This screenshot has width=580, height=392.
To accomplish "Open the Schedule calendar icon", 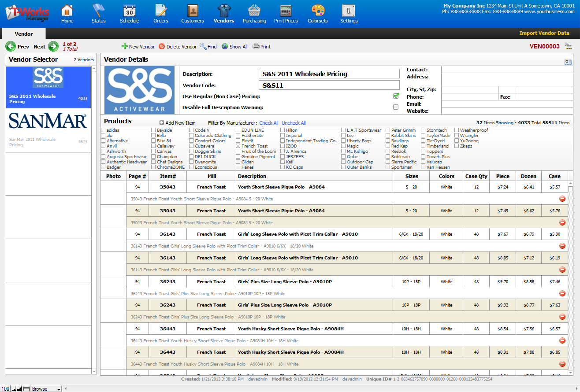I will [130, 14].
